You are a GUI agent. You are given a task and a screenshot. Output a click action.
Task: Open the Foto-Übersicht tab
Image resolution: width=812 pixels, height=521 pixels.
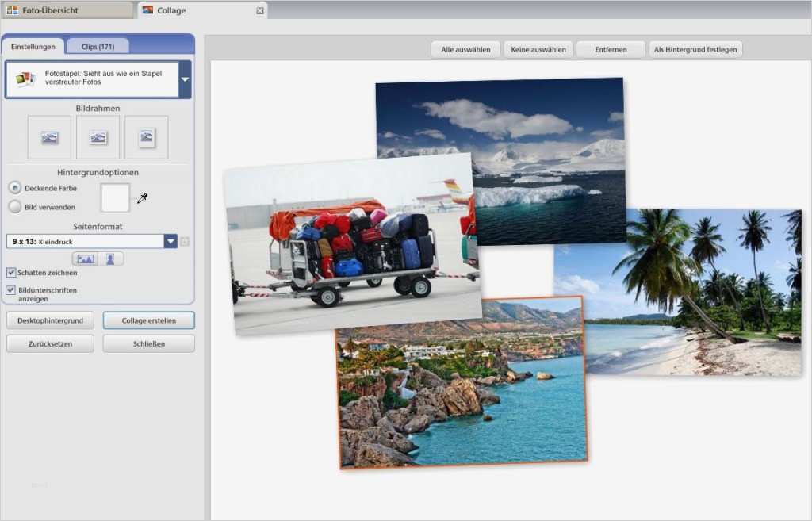tap(67, 10)
